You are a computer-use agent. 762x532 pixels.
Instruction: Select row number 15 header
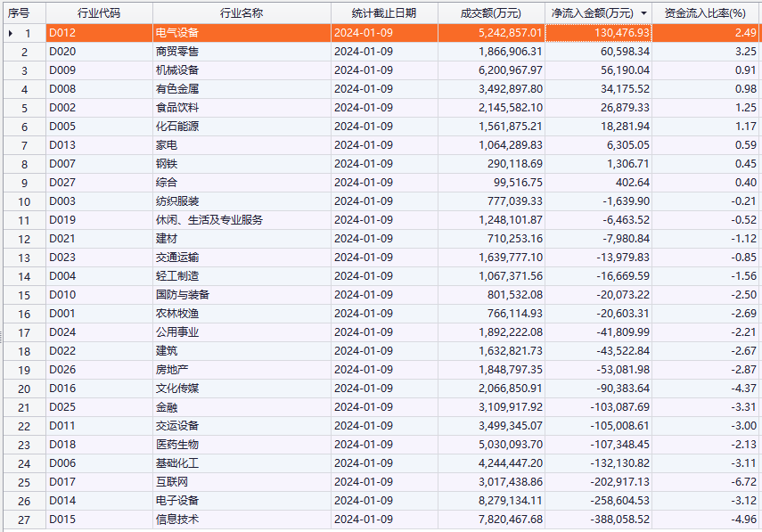[x=23, y=295]
